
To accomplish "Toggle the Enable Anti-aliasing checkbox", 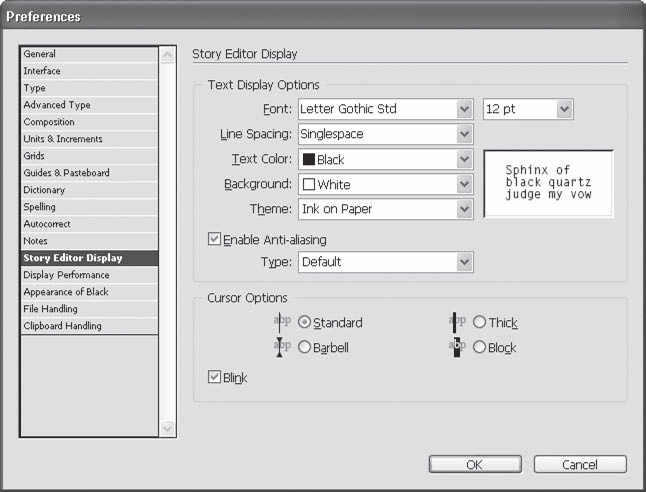I will 214,240.
